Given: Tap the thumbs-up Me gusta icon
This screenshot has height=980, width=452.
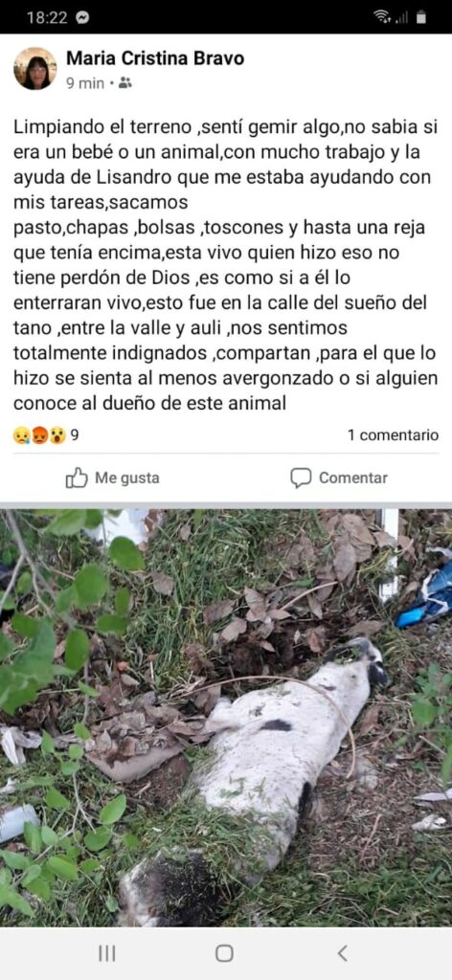Looking at the screenshot, I should [x=77, y=479].
